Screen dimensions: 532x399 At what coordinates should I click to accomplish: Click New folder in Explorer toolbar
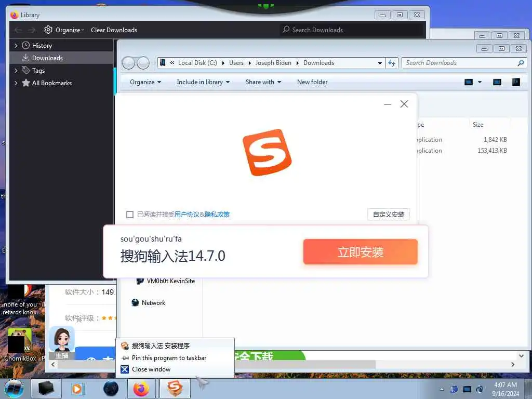coord(312,82)
